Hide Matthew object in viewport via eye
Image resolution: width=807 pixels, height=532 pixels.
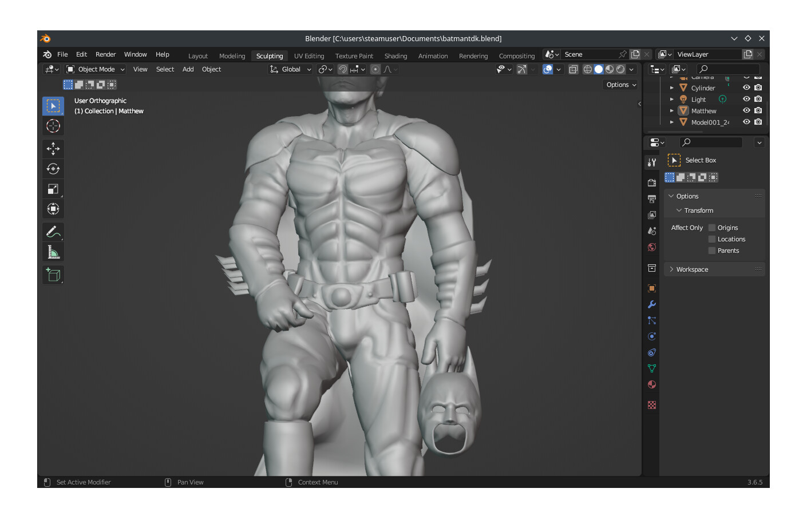(746, 110)
